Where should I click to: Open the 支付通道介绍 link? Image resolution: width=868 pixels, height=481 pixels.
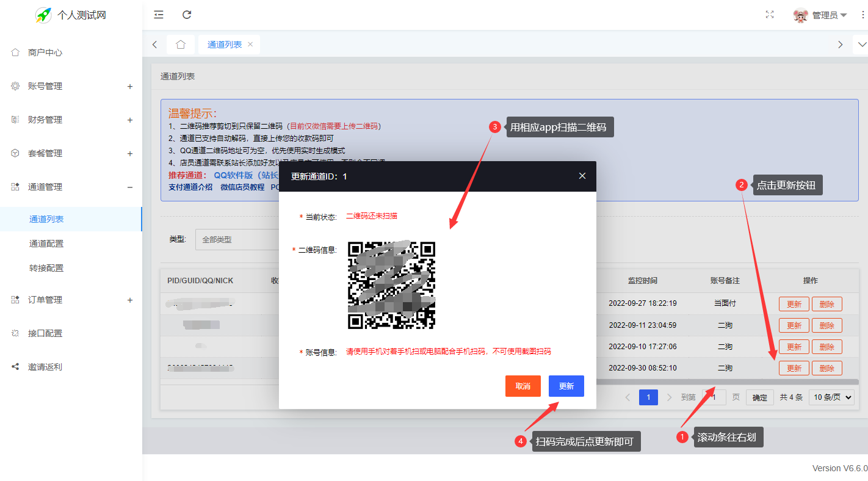coord(190,187)
